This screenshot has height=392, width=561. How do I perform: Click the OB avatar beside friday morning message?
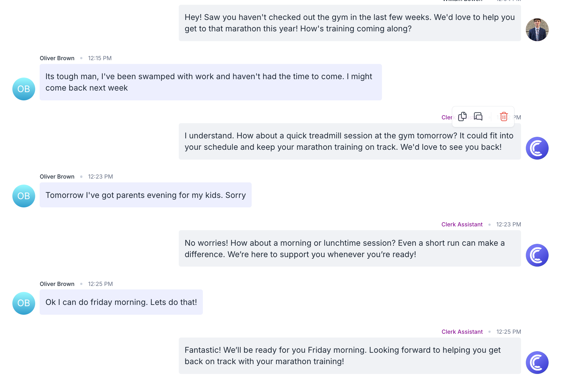coord(24,303)
